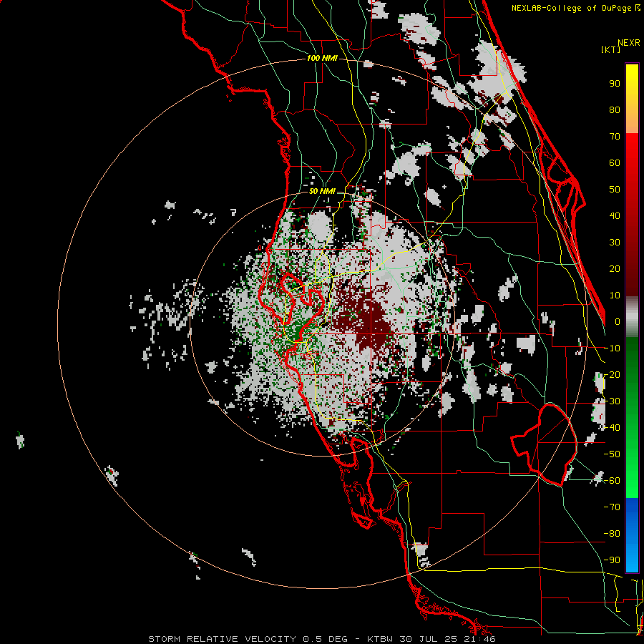This screenshot has width=644, height=644.
Task: Click the -60 value on the velocity scale
Action: 612,481
